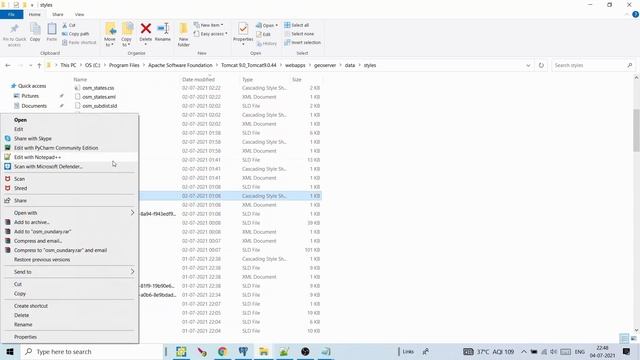Click webapps in the address path

(295, 65)
